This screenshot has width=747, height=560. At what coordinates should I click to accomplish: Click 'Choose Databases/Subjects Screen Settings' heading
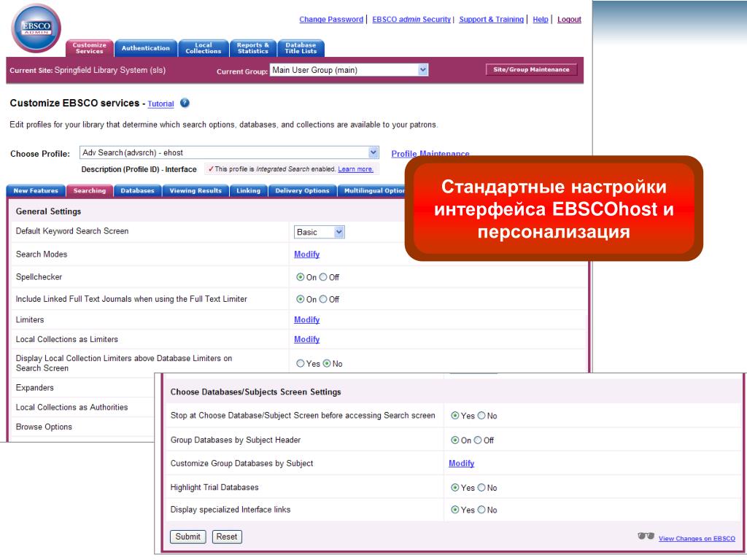point(256,392)
